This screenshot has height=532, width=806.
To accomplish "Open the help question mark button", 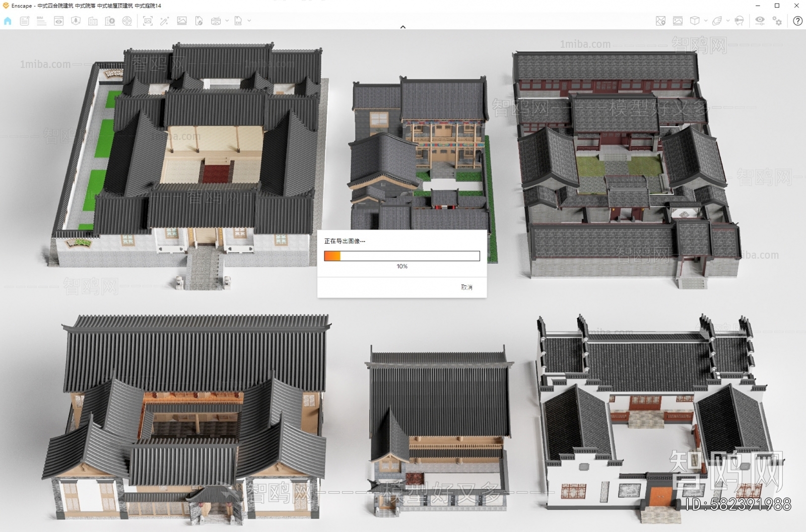I will click(797, 21).
